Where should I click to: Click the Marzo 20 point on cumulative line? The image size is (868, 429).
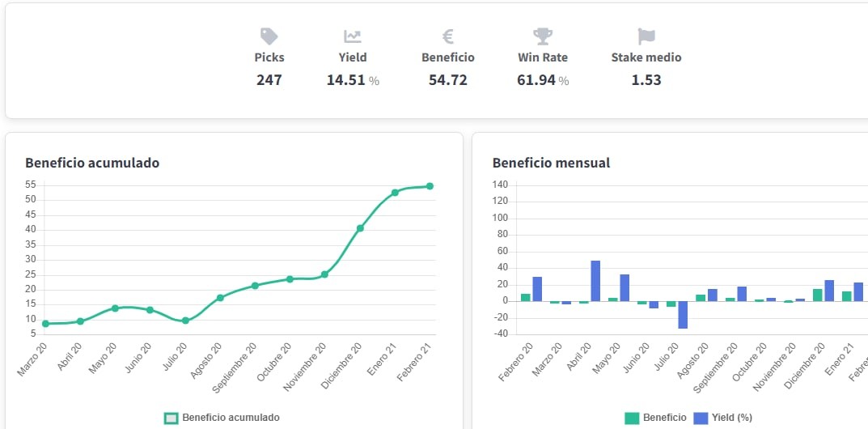[45, 324]
